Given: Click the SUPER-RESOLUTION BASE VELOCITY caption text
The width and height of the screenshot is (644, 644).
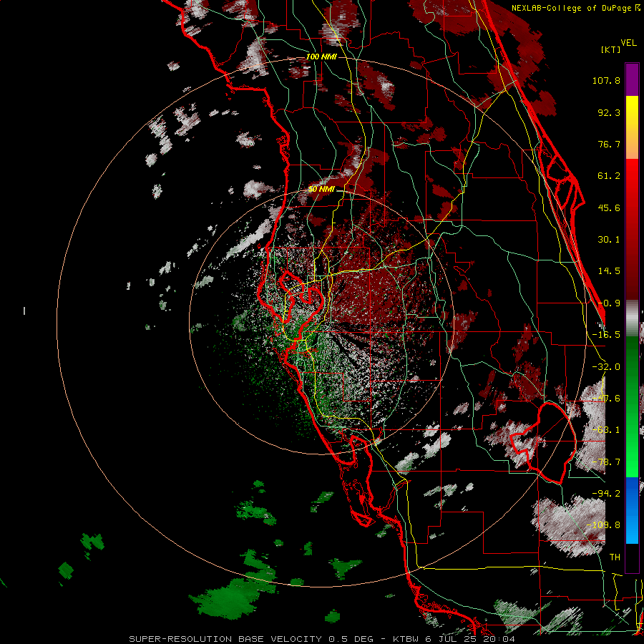Looking at the screenshot, I should click(225, 639).
